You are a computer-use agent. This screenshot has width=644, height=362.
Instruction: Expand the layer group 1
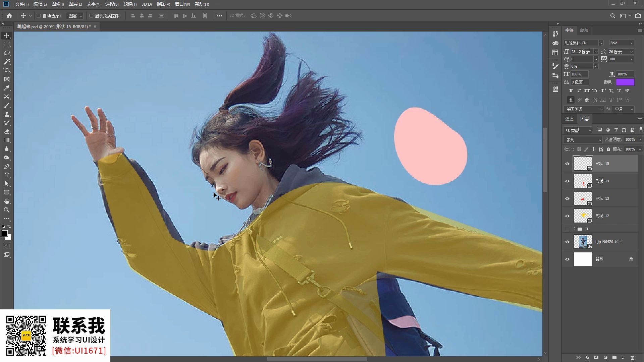pyautogui.click(x=575, y=229)
